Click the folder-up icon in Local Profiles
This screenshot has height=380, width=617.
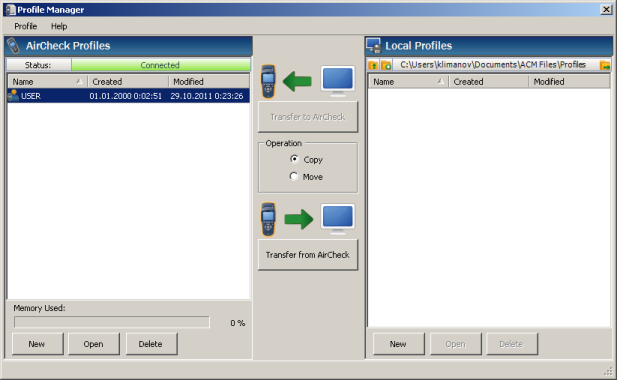373,65
